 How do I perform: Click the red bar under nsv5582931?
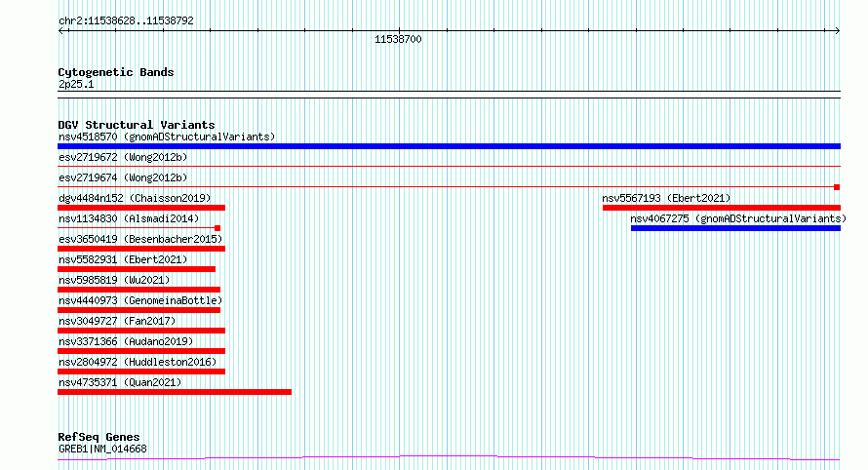tap(137, 269)
